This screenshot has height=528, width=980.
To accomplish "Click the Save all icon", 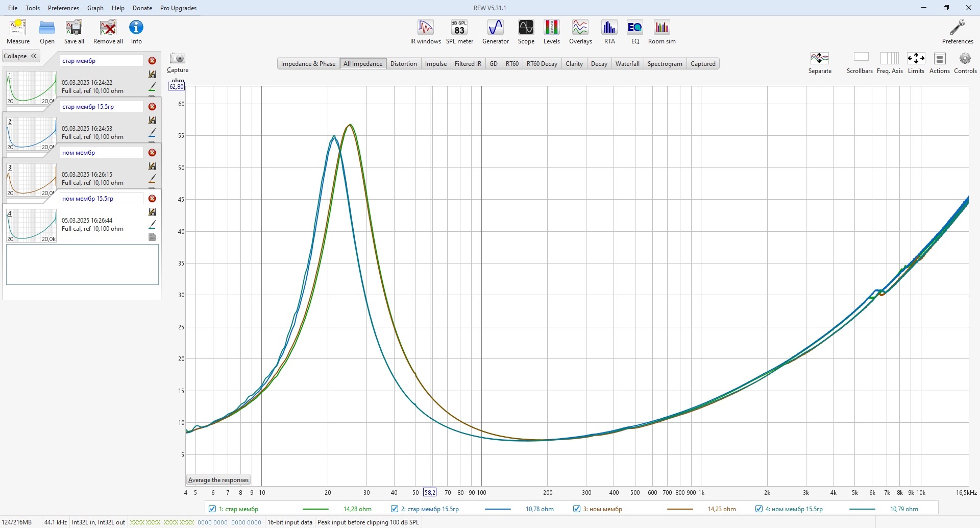I will (x=74, y=32).
